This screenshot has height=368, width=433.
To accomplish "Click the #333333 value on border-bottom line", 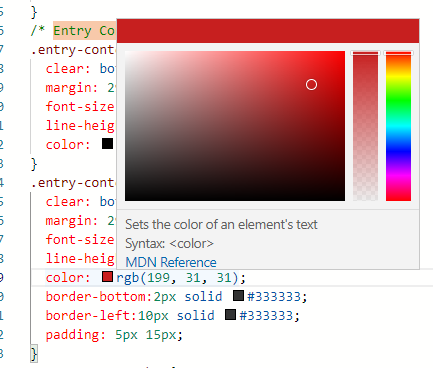I will tap(274, 296).
